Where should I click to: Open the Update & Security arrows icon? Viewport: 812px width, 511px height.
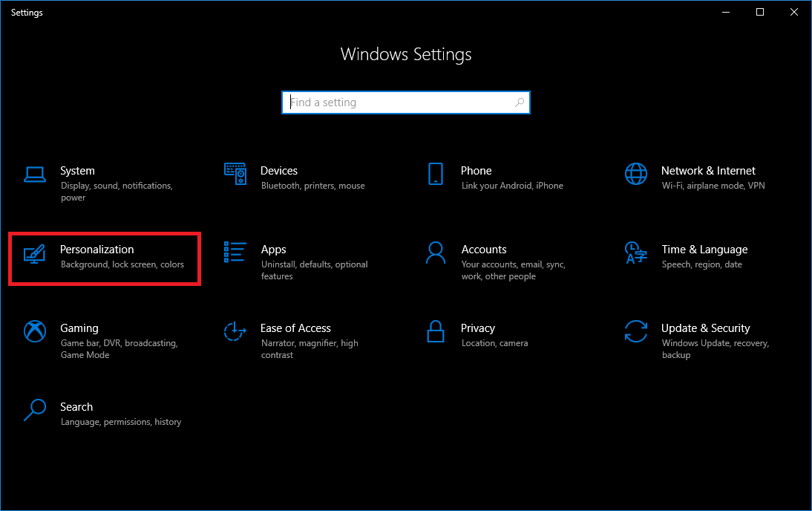(636, 331)
